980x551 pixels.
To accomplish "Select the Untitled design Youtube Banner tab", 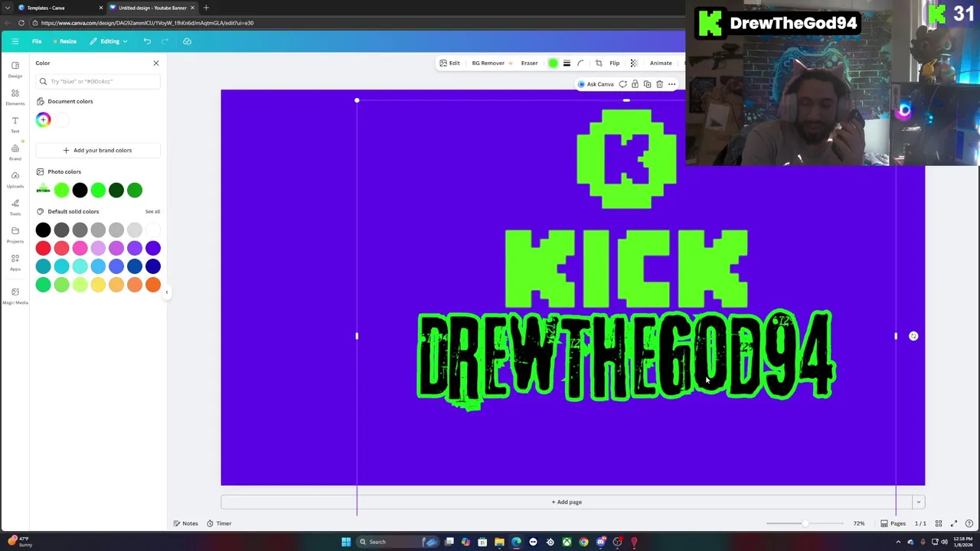I will pyautogui.click(x=152, y=8).
